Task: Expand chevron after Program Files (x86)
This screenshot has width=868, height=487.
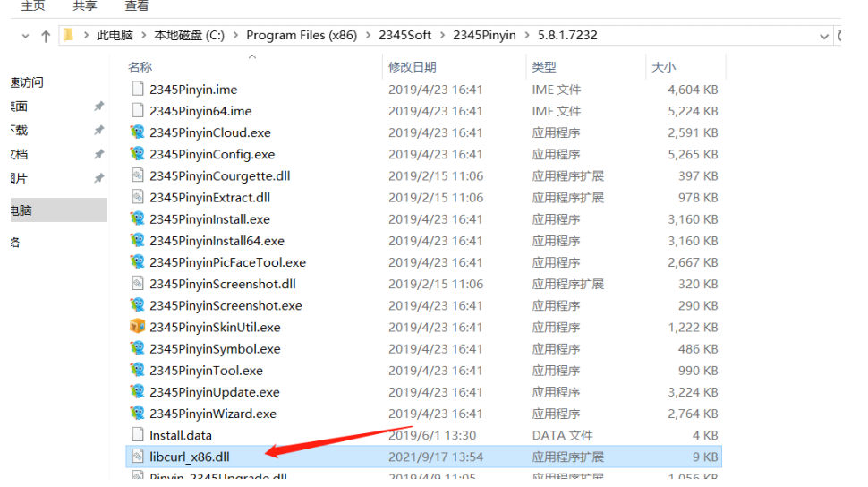Action: [368, 36]
